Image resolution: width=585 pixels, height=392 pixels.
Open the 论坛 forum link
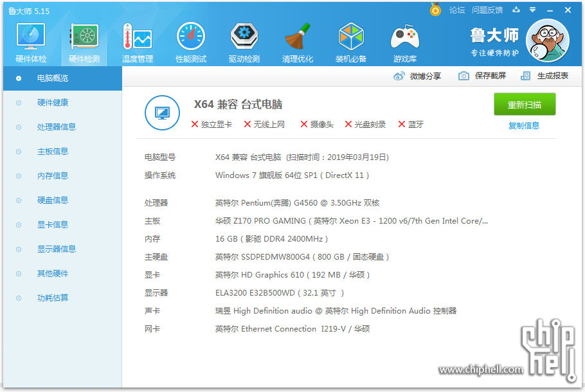click(457, 10)
